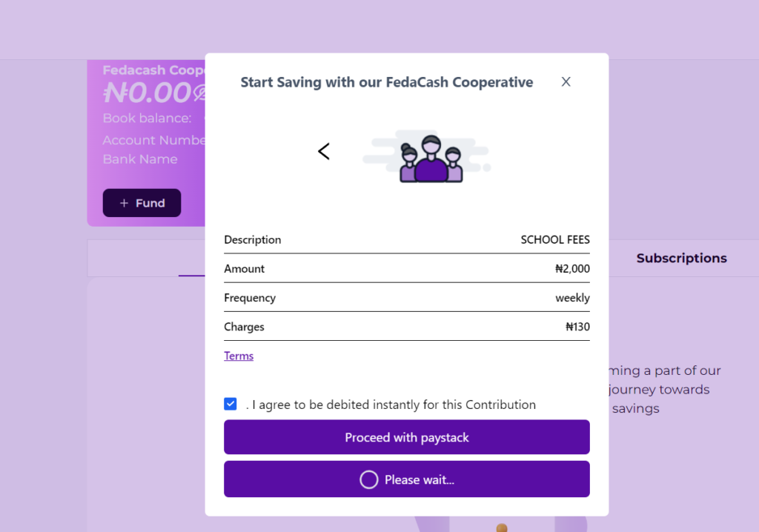Viewport: 759px width, 532px height.
Task: Click the weekly frequency value
Action: point(572,297)
